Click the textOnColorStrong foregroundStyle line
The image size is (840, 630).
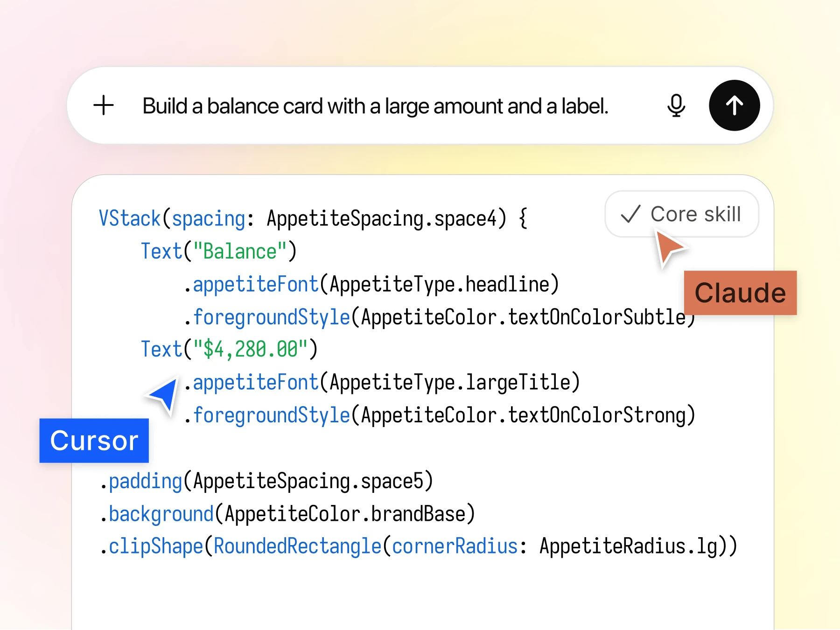[439, 415]
